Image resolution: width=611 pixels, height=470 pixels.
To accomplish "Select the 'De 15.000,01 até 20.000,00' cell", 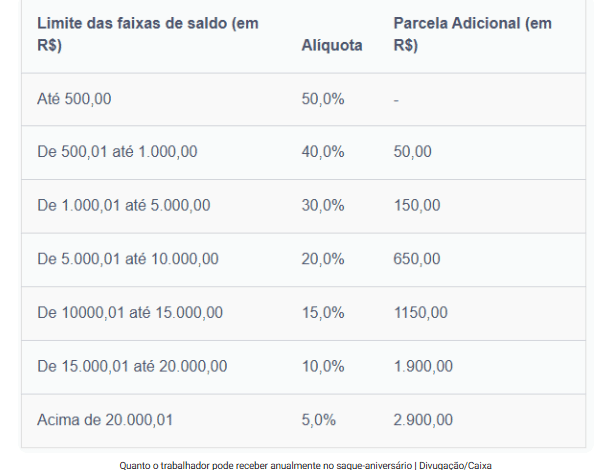I will tap(132, 367).
